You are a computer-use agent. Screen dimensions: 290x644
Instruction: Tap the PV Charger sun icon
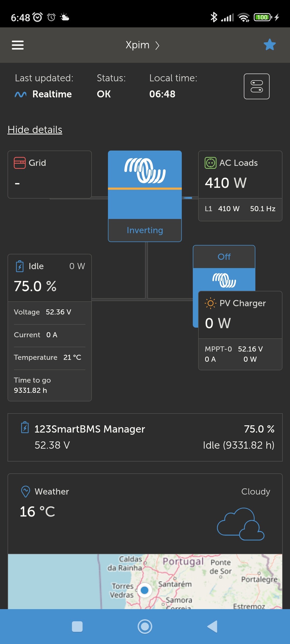[210, 303]
